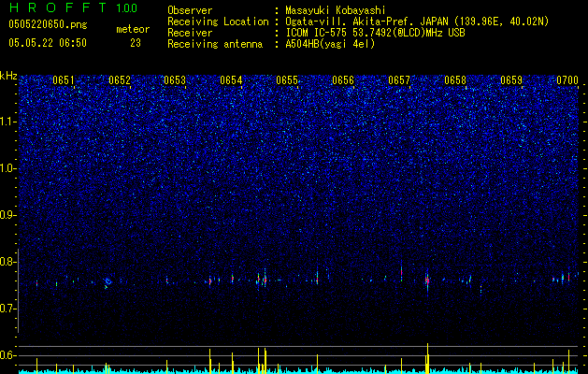Click the meteor count value 23

[136, 43]
